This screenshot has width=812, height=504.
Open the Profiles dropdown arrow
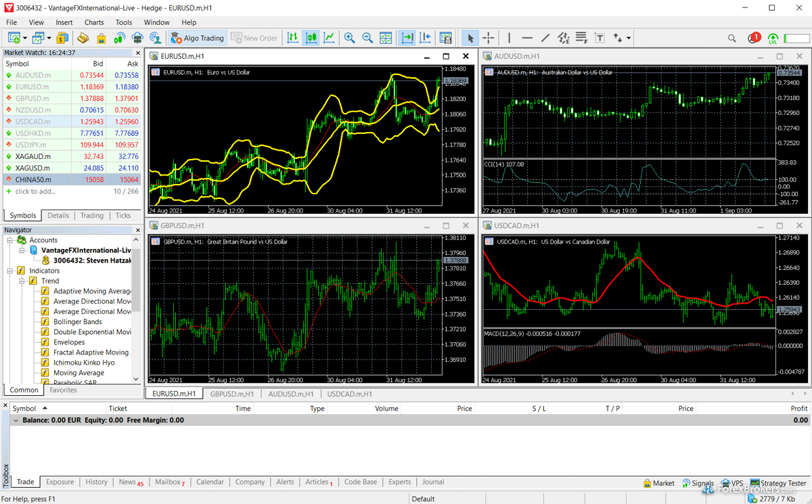click(49, 38)
